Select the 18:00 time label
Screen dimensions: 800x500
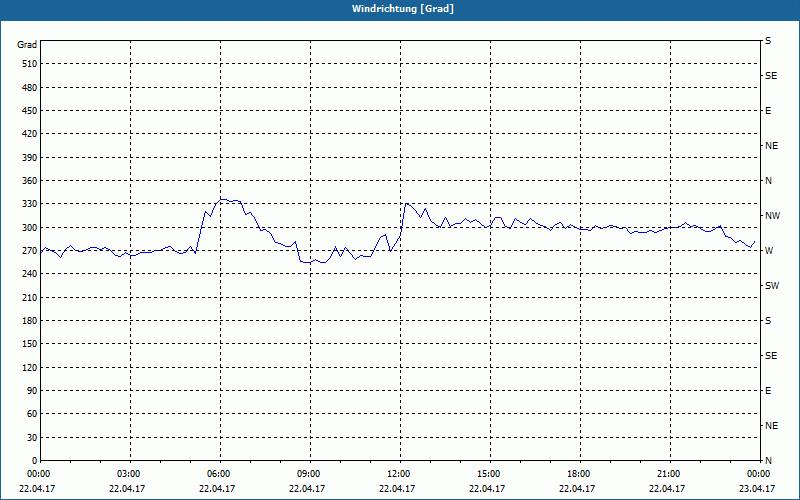tap(579, 474)
